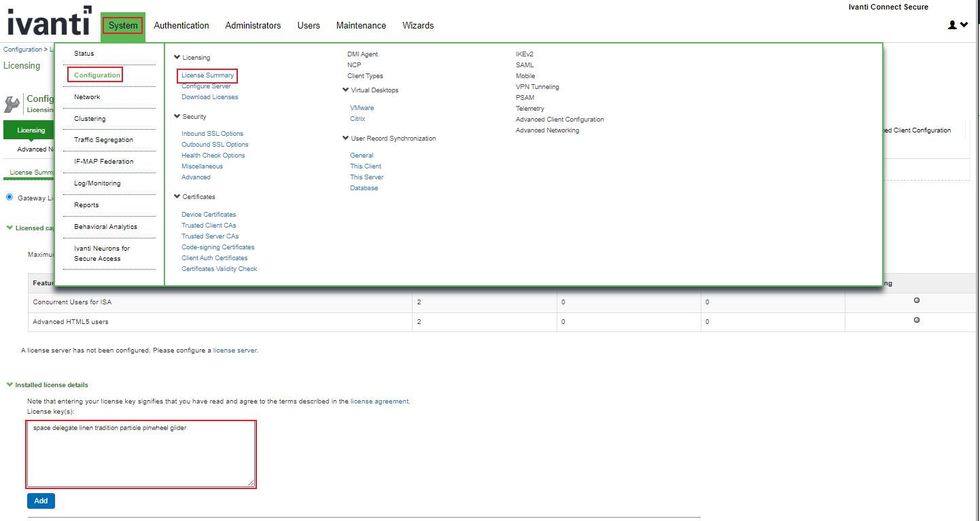Collapse User Record Synchronization section
Viewport: 980px width, 521px height.
tap(346, 138)
